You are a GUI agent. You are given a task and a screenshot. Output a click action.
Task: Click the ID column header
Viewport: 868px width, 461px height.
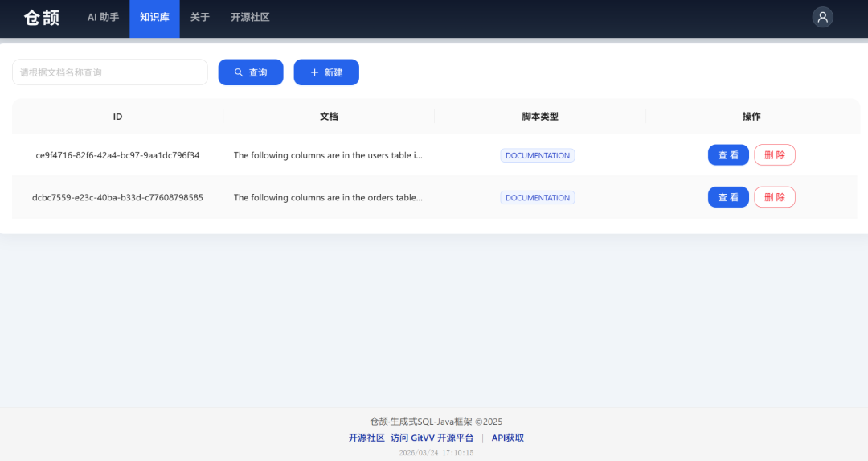pyautogui.click(x=117, y=117)
